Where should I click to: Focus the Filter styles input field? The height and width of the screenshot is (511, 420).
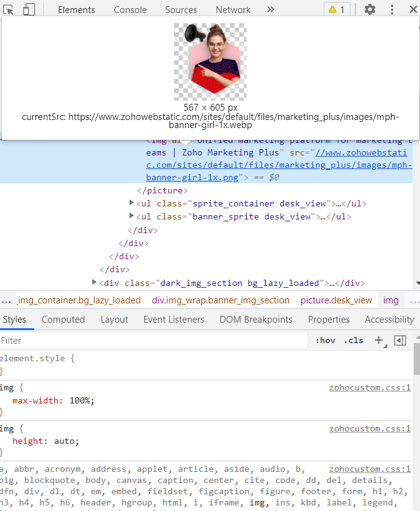tap(152, 341)
